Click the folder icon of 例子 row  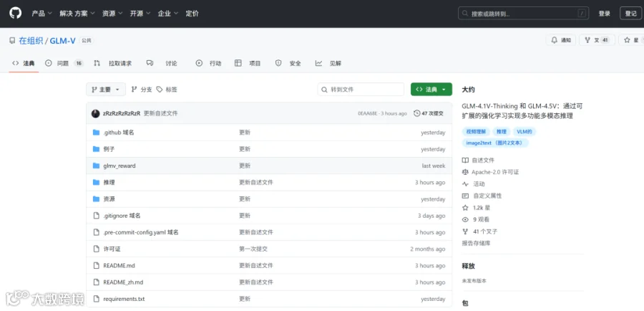(96, 149)
